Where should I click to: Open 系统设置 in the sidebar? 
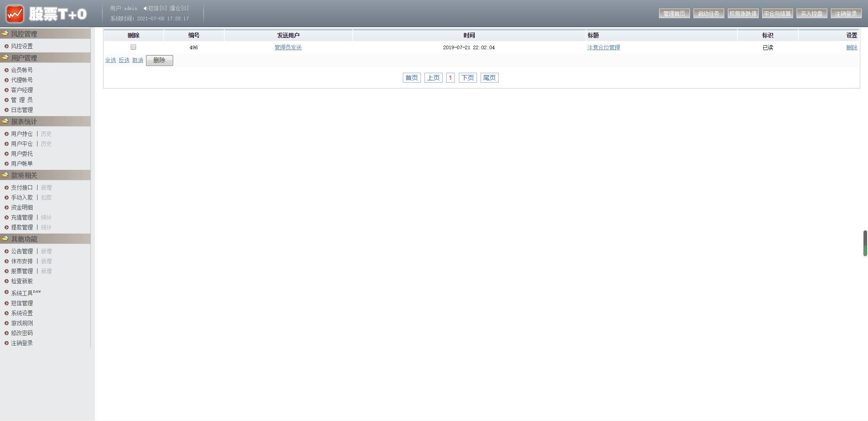(x=22, y=313)
